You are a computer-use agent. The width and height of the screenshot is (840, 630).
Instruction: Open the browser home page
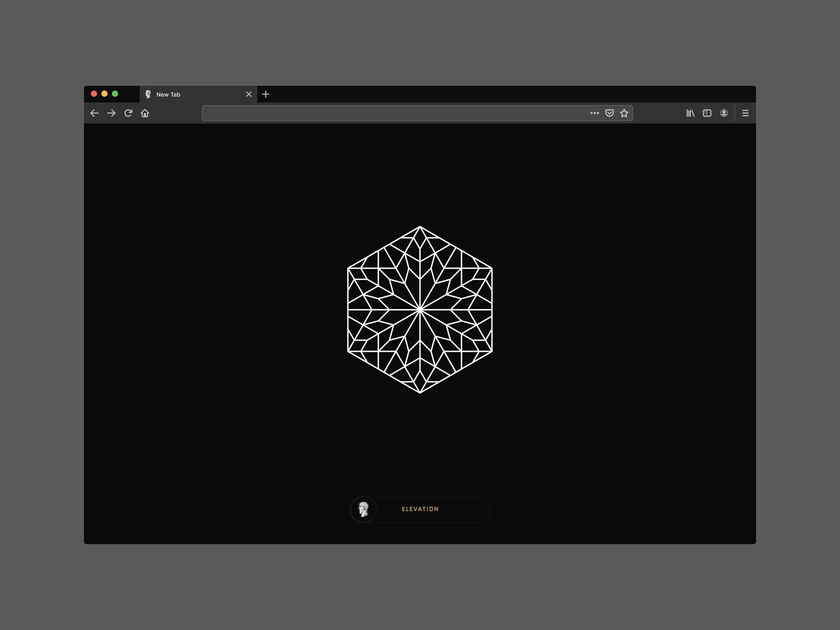145,113
